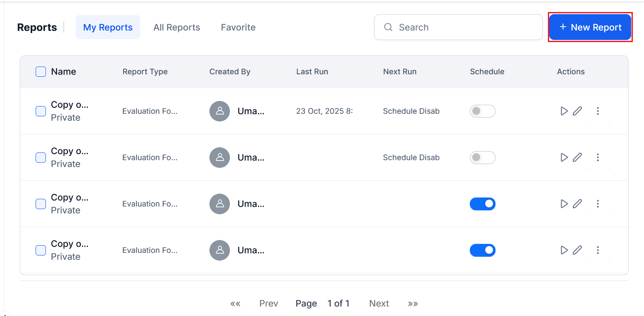
Task: Switch to the All Reports tab
Action: (177, 27)
